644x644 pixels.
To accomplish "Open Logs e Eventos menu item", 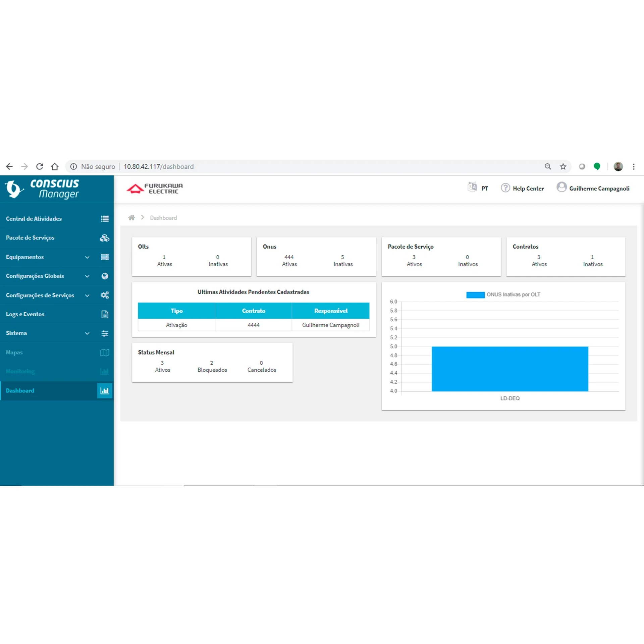I will pos(25,314).
